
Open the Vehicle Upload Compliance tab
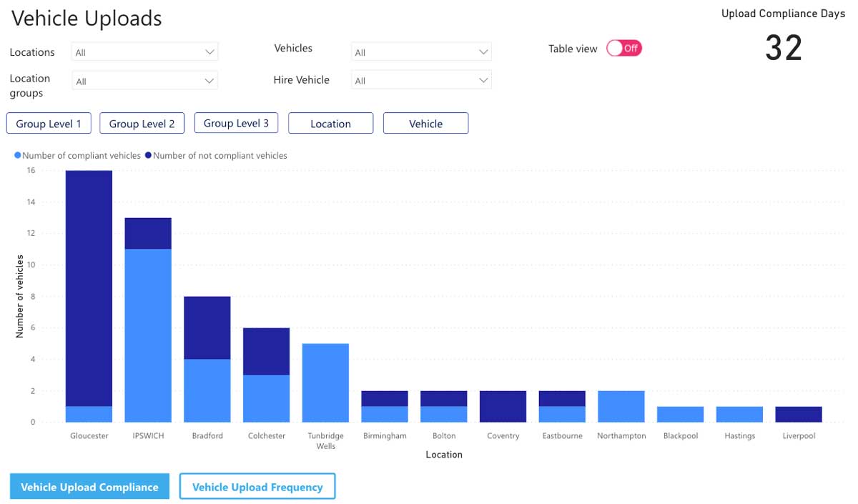pyautogui.click(x=89, y=487)
